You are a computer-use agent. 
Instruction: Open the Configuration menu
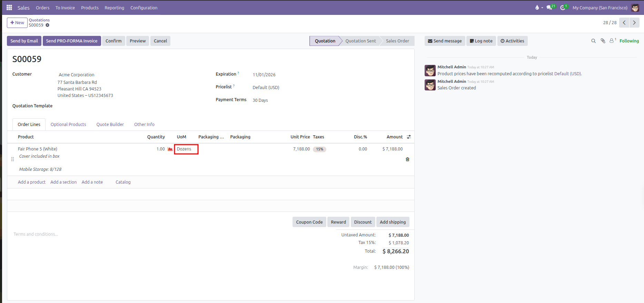tap(144, 8)
